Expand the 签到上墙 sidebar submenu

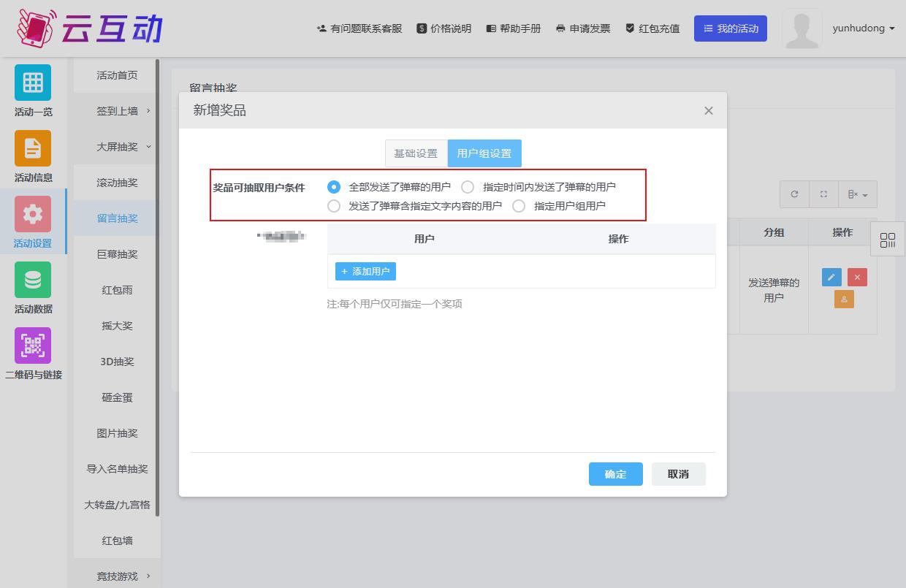(117, 111)
